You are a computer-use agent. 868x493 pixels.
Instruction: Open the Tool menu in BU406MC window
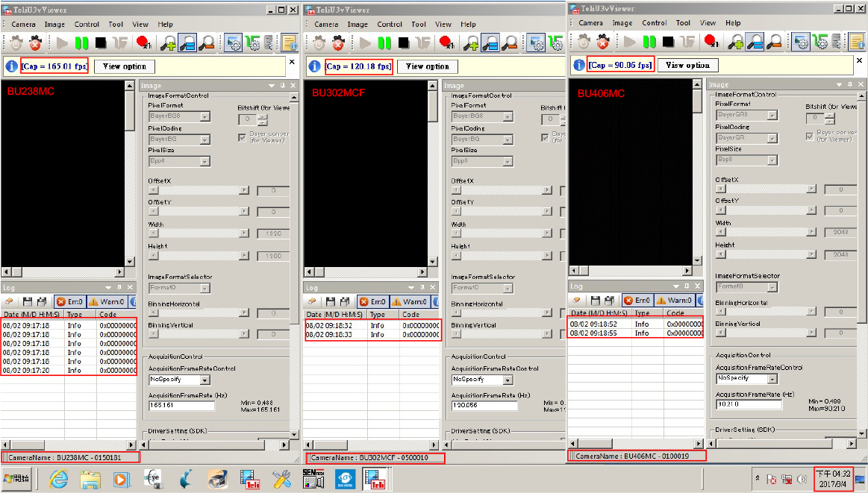coord(683,23)
